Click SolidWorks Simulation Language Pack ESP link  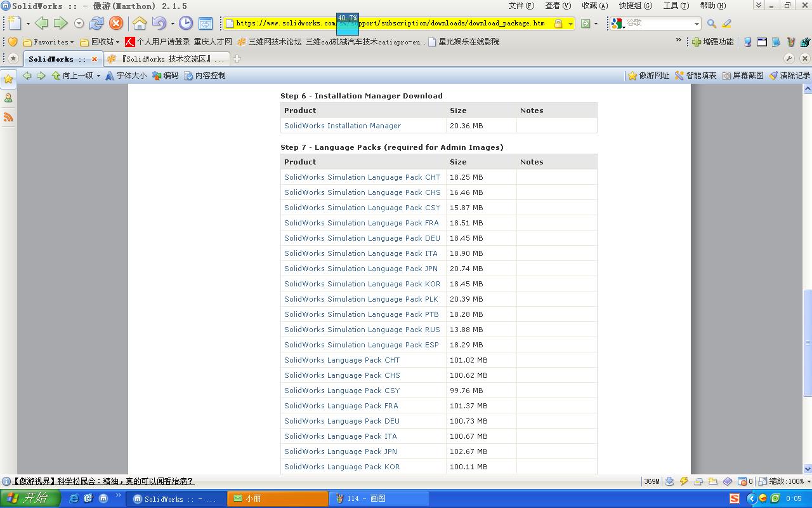[362, 345]
